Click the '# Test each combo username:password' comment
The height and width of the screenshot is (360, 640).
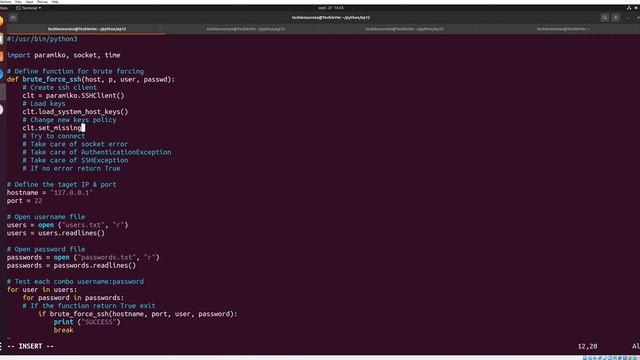[x=76, y=282]
